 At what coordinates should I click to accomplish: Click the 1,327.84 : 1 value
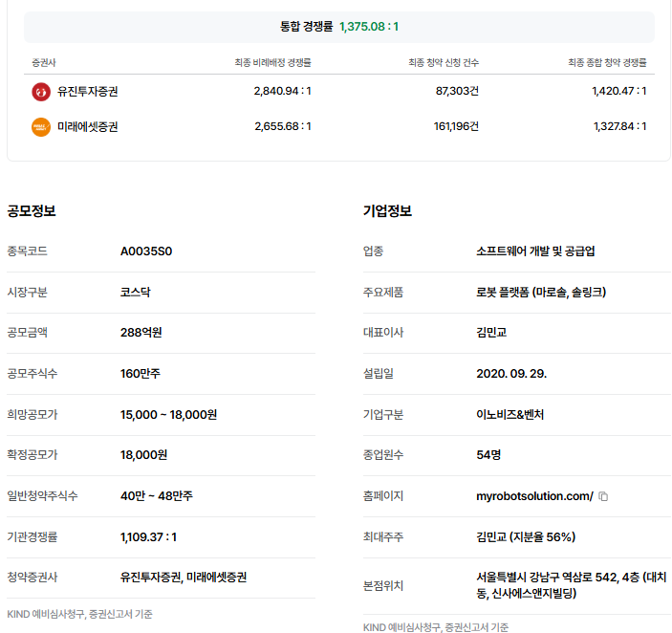tap(619, 126)
